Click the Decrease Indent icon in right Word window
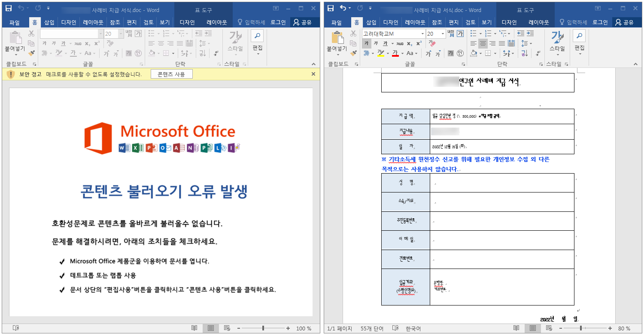Viewport: 644px width, 336px height. pos(521,34)
